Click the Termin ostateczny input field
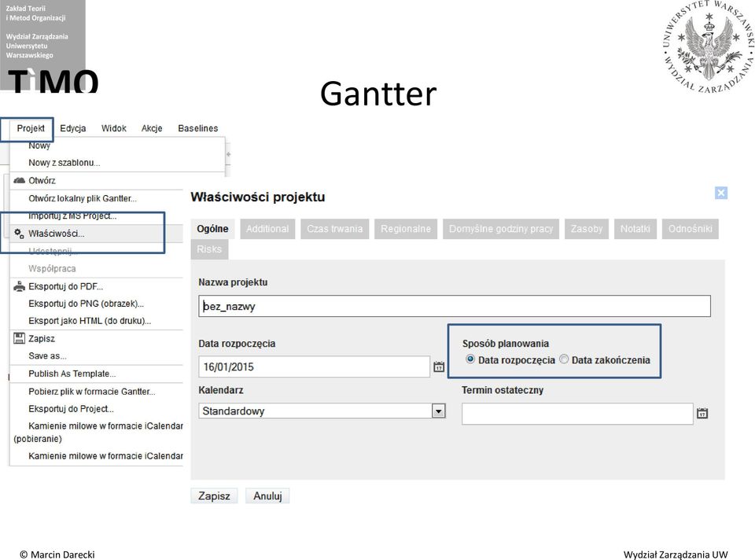 point(577,414)
